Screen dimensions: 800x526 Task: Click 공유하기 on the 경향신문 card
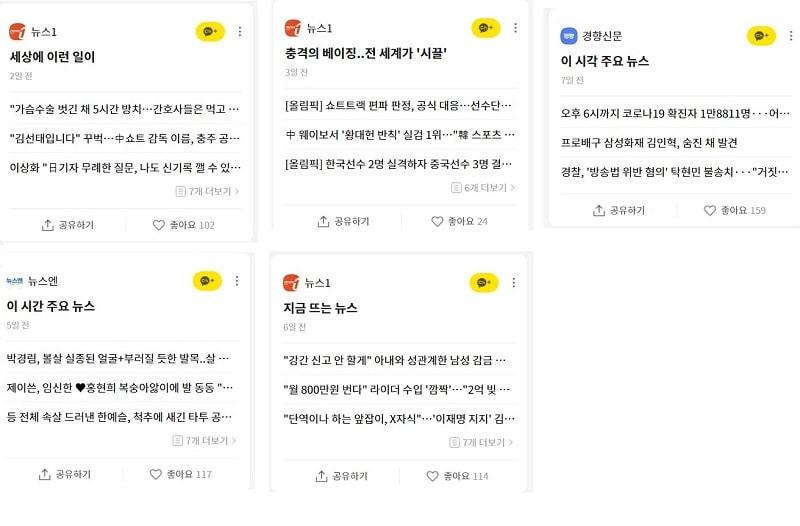coord(618,210)
